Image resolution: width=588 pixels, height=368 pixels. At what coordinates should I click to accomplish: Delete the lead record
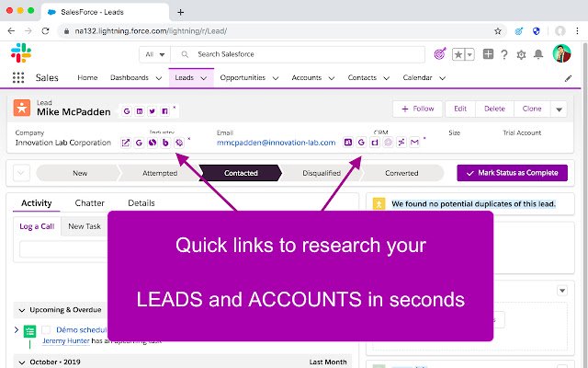click(494, 109)
